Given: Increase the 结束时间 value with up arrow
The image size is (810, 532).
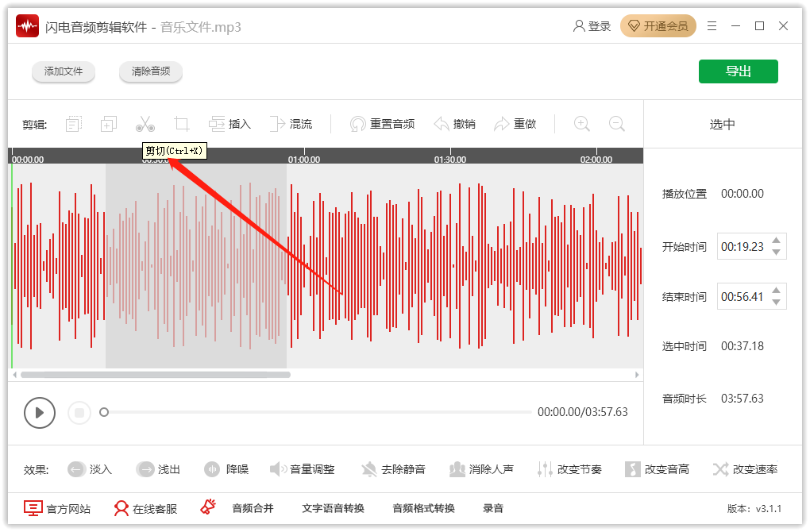Looking at the screenshot, I should point(776,291).
